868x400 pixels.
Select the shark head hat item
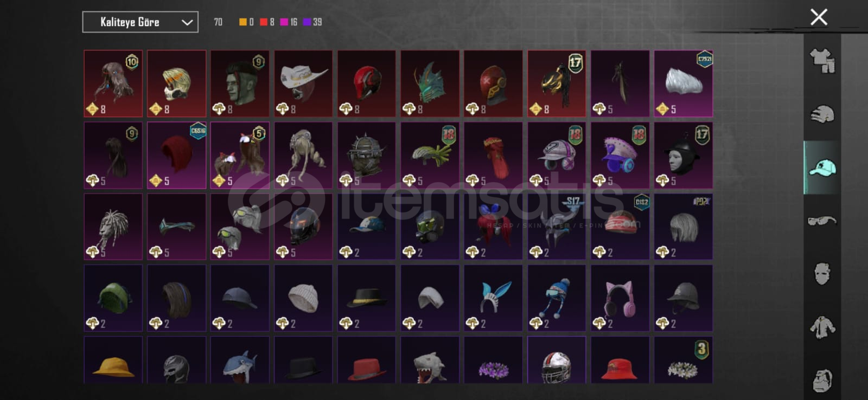point(240,360)
